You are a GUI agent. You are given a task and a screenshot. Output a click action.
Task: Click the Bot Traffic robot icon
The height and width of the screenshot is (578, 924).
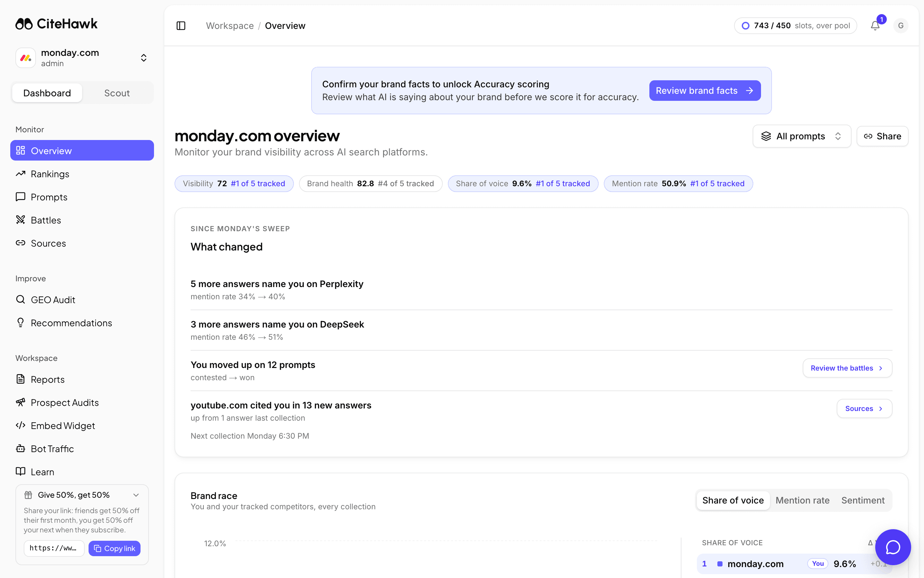21,448
